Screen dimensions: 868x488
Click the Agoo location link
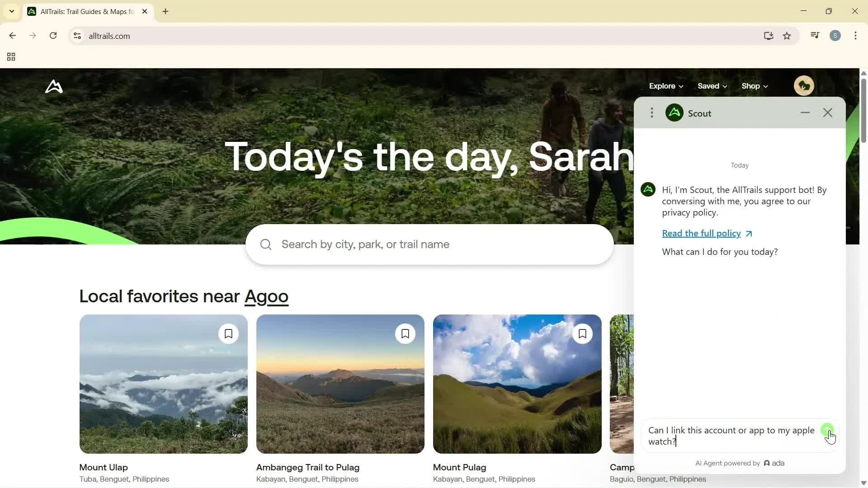(x=267, y=296)
